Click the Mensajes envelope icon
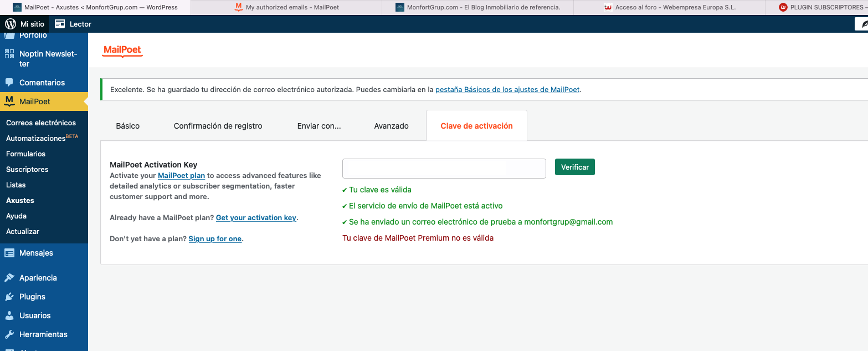 coord(9,253)
